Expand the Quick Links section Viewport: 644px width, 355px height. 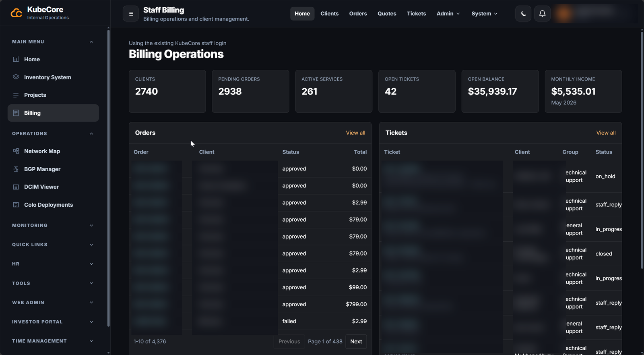(91, 245)
